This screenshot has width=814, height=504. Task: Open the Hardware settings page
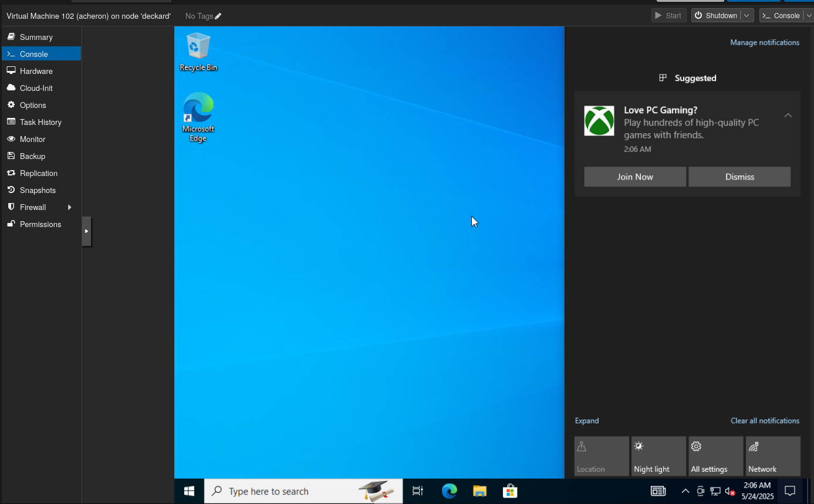[x=41, y=71]
